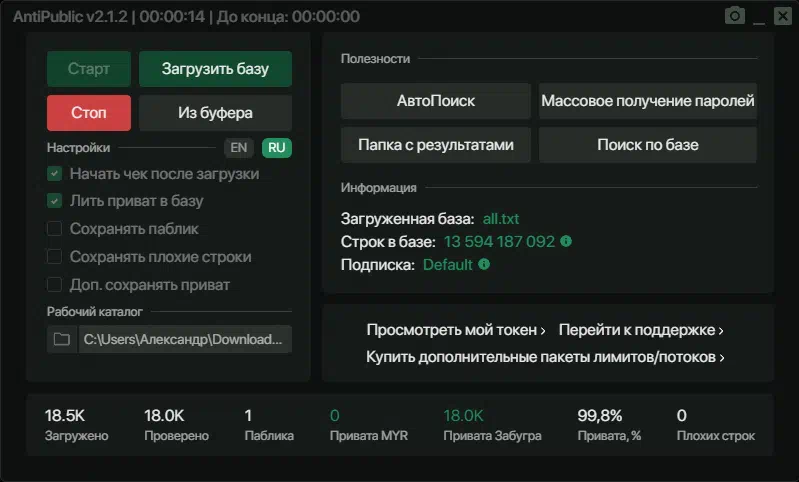799x482 pixels.
Task: Click line count 13 594 187 092
Action: coord(499,242)
